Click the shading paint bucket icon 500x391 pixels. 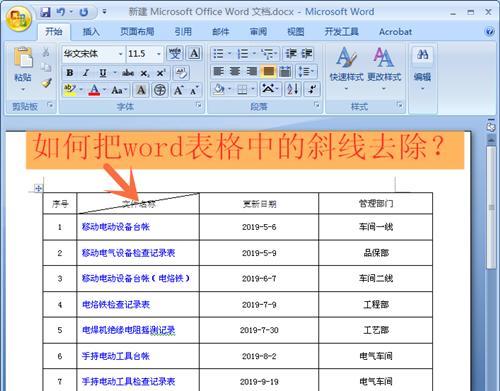tap(219, 89)
